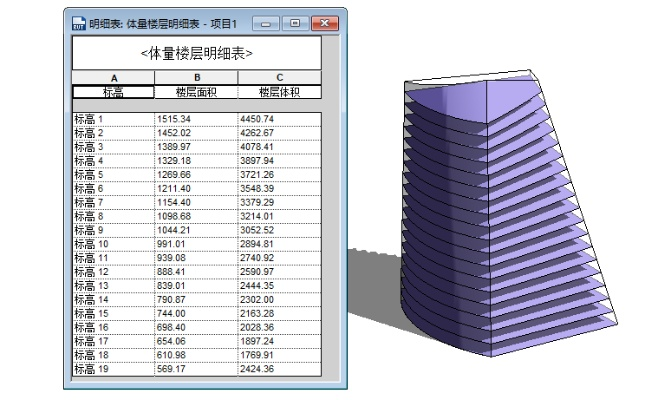Screen dimensions: 671x400
Task: Select the 标高 10 row cell
Action: coord(113,244)
